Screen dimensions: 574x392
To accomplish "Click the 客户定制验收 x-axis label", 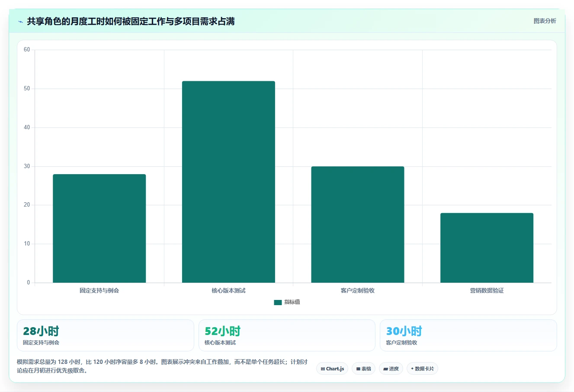I will (x=358, y=290).
